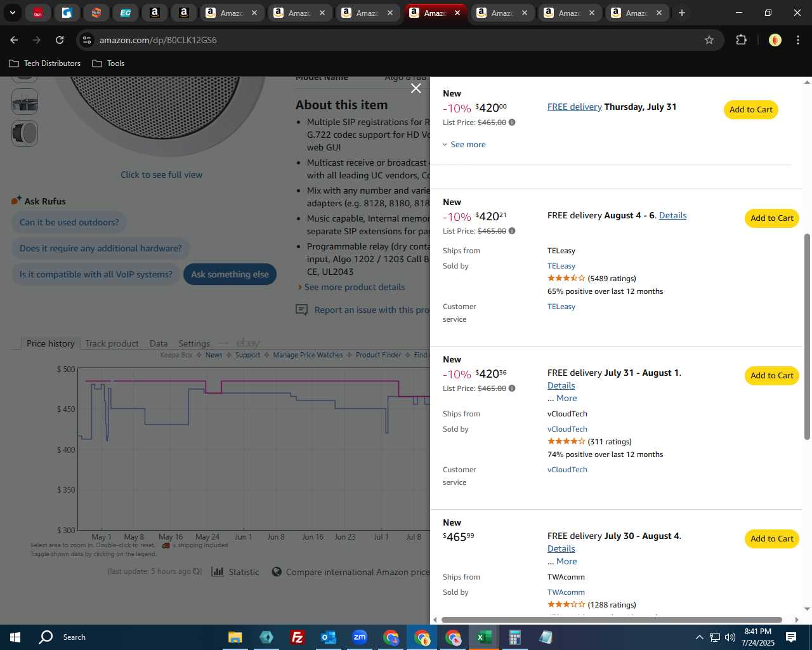
Task: Bookmark this page with the star icon
Action: pyautogui.click(x=709, y=40)
